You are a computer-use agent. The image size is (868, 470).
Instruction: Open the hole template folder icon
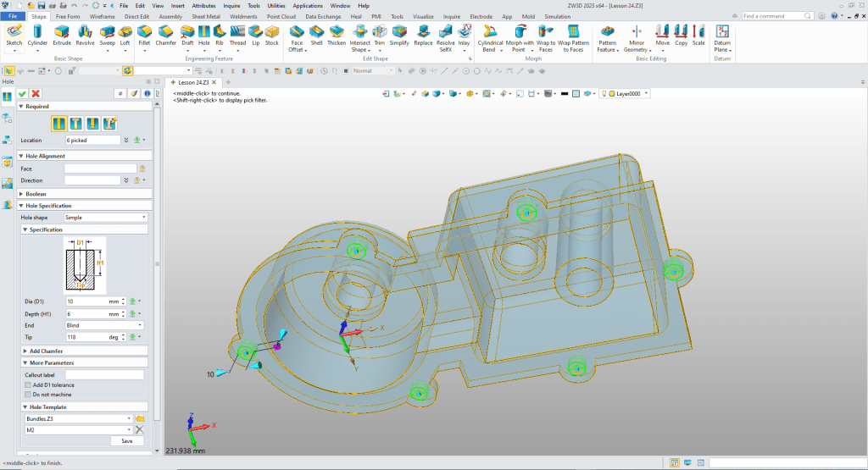click(140, 418)
